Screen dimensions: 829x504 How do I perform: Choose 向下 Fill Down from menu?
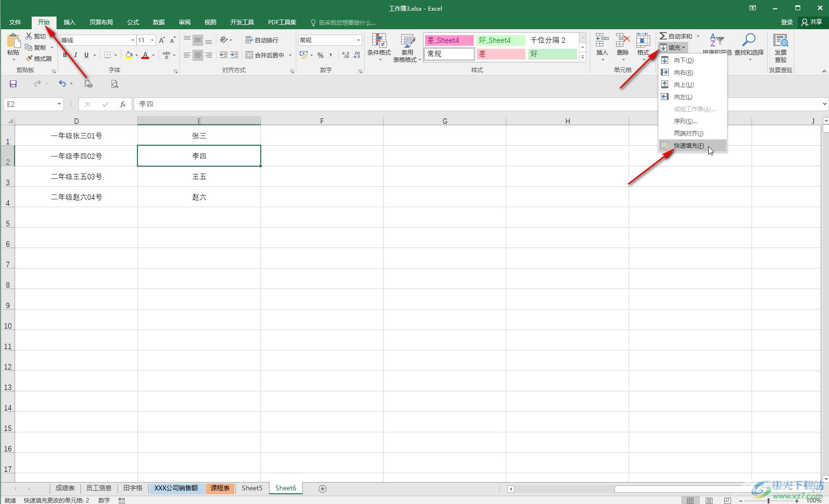693,60
